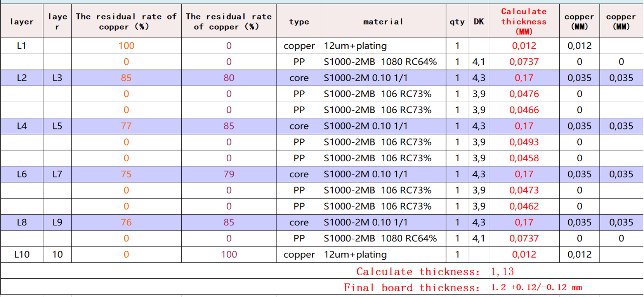Click the orange 77 residual rate value
The image size is (644, 297).
point(126,126)
